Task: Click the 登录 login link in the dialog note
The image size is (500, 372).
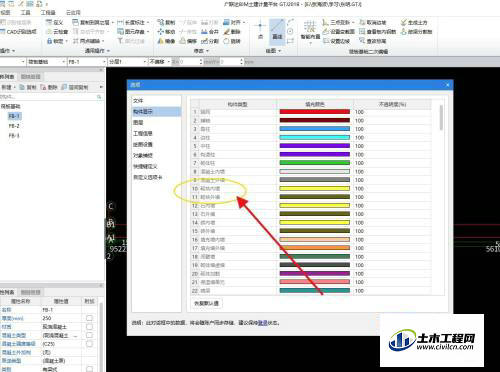Action: (263, 323)
